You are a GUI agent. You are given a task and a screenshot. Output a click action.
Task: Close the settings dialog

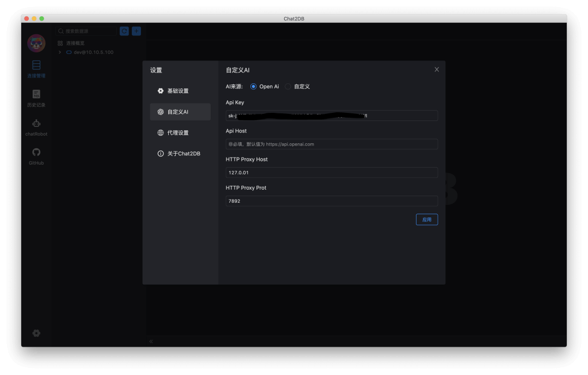coord(437,69)
